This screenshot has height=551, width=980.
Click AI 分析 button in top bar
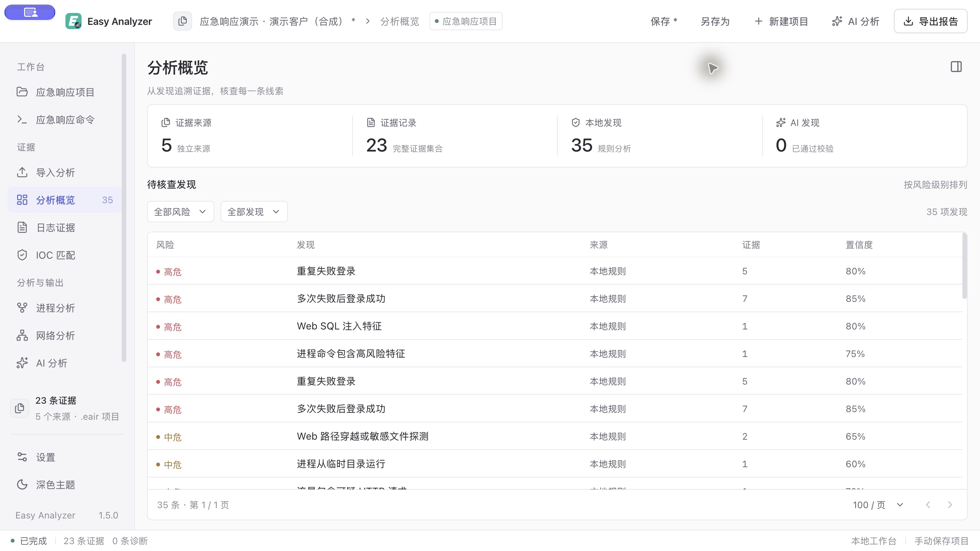(x=855, y=21)
